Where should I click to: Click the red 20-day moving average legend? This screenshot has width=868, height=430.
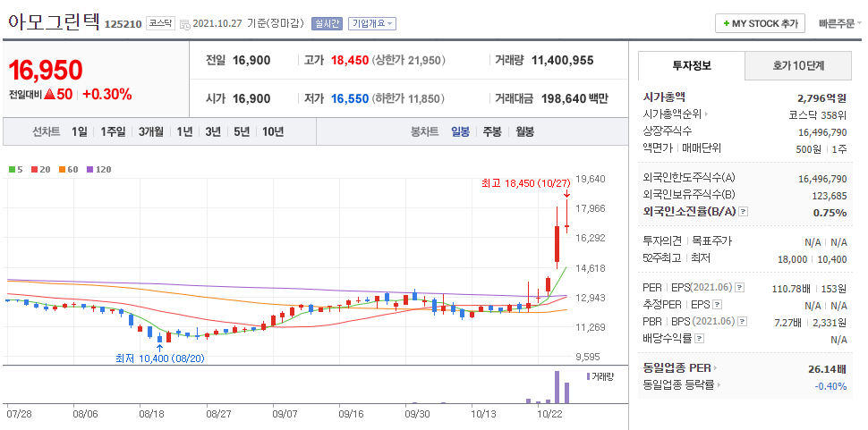pos(40,170)
